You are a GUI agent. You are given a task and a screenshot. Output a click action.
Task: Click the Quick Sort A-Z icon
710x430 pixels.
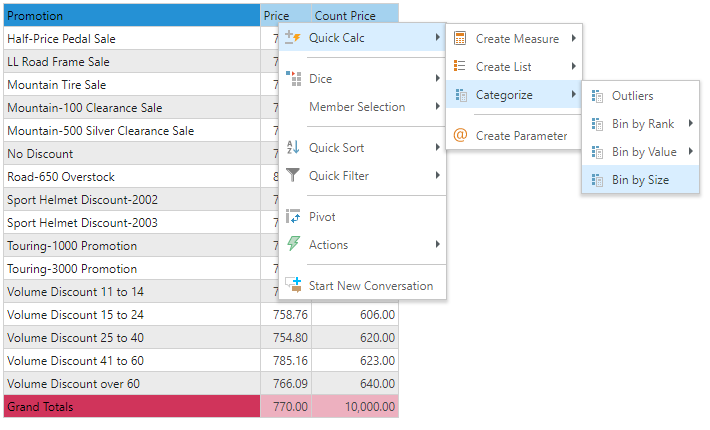[293, 148]
